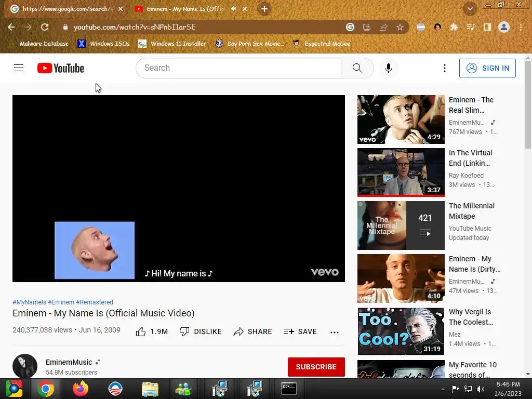Click the magnifier search button
The width and height of the screenshot is (532, 399).
(x=357, y=68)
